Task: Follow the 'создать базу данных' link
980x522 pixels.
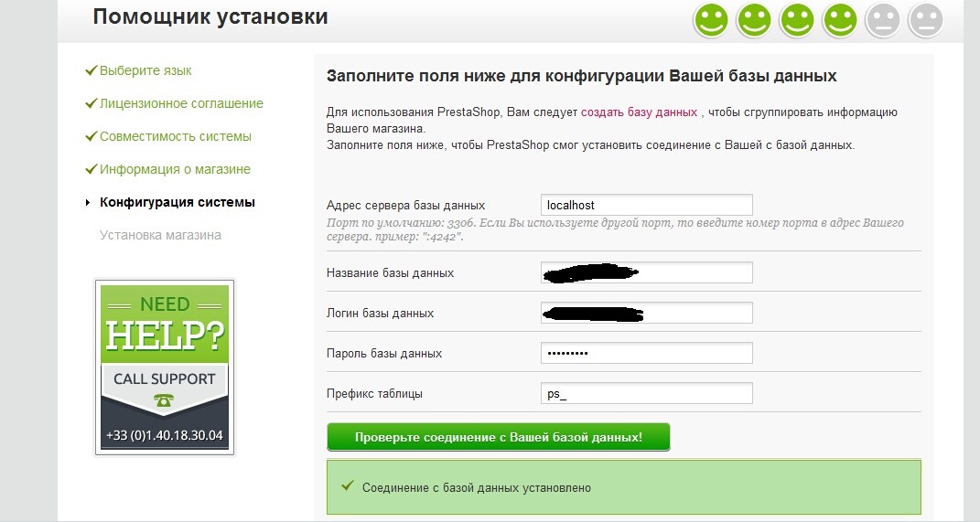Action: pyautogui.click(x=639, y=112)
